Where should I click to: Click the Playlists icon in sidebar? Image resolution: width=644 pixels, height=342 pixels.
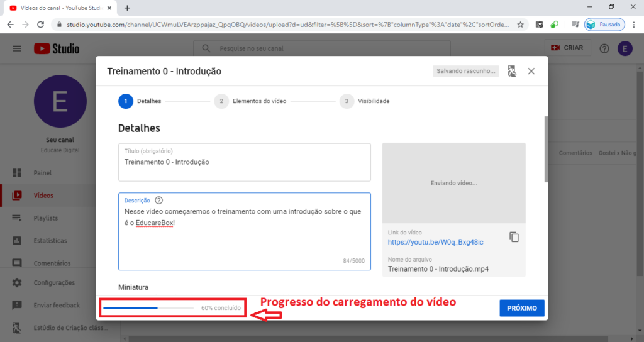(x=17, y=218)
